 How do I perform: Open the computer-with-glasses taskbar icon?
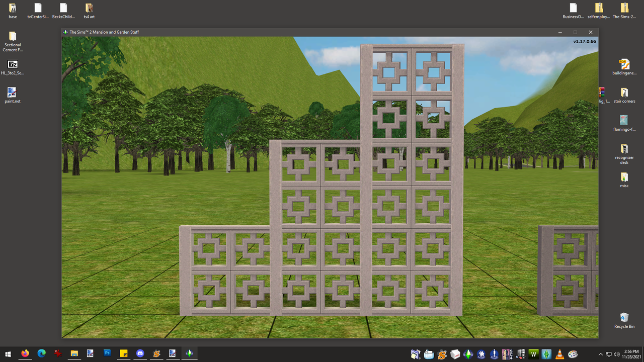(521, 354)
